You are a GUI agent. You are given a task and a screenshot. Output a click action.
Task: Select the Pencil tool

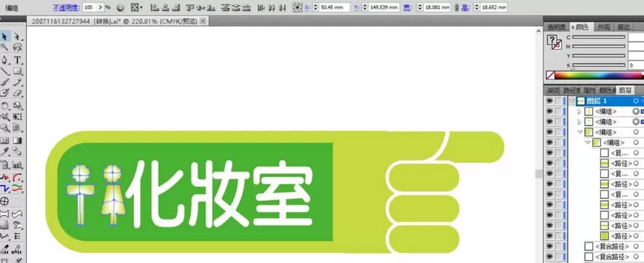(17, 82)
